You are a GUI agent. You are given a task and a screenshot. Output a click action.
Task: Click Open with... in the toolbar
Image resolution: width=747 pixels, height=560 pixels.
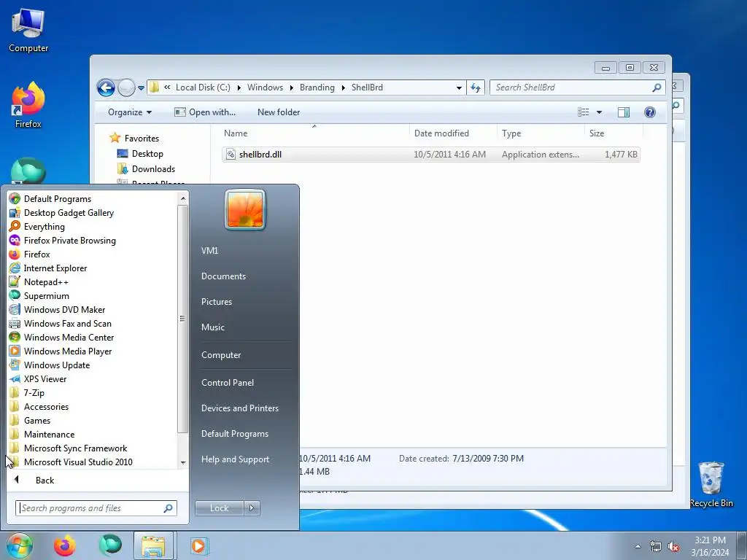click(205, 112)
